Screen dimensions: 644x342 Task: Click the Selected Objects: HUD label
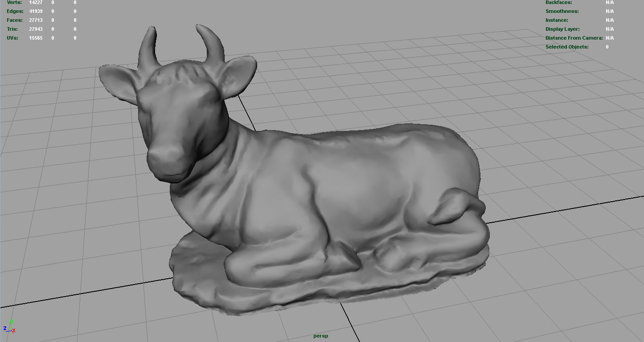pos(567,47)
